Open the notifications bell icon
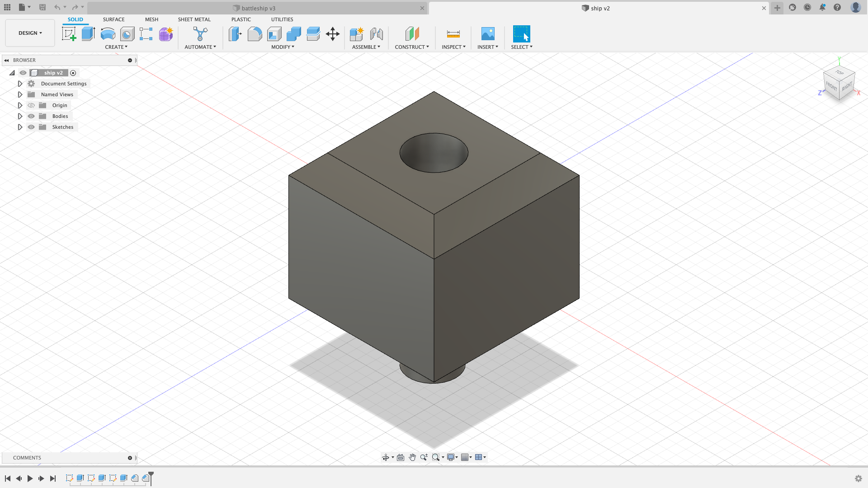This screenshot has width=868, height=488. [x=822, y=7]
